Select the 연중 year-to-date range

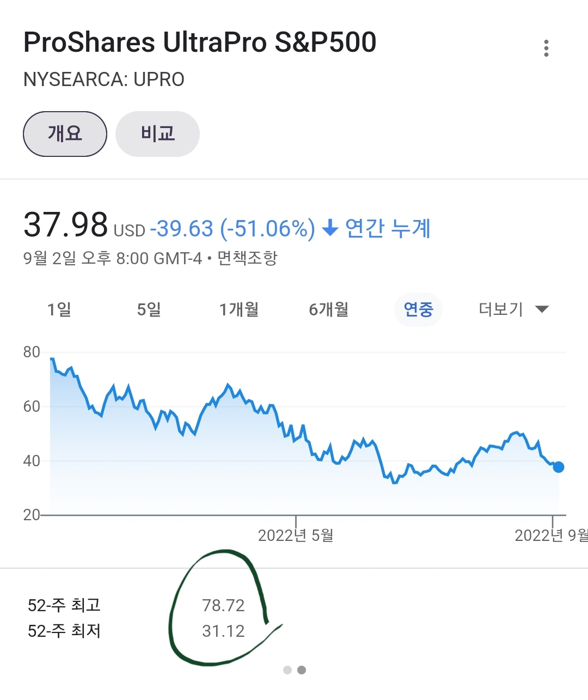click(x=418, y=309)
